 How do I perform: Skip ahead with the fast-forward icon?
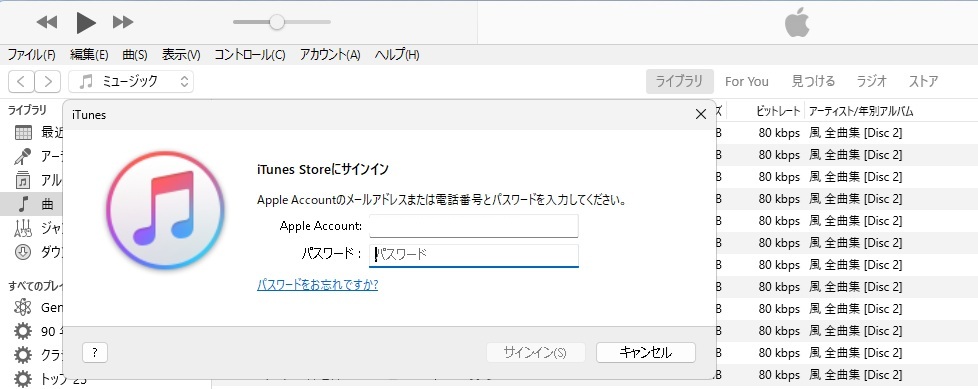click(123, 22)
